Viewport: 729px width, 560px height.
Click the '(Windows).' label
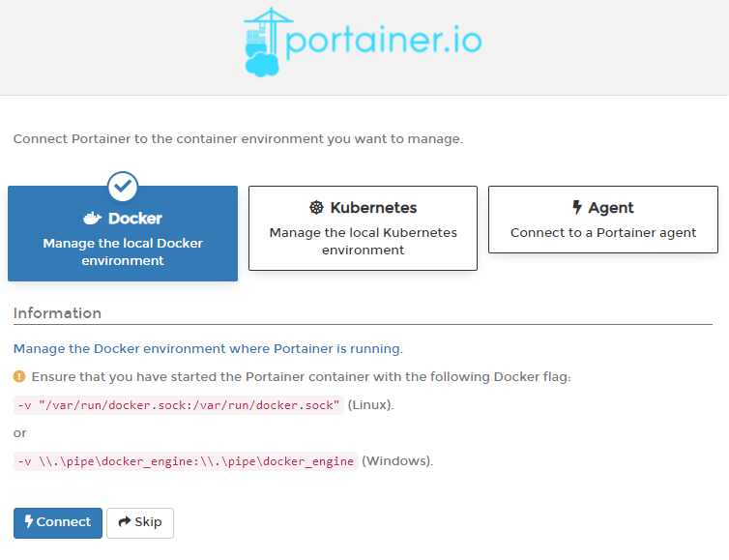tap(397, 461)
